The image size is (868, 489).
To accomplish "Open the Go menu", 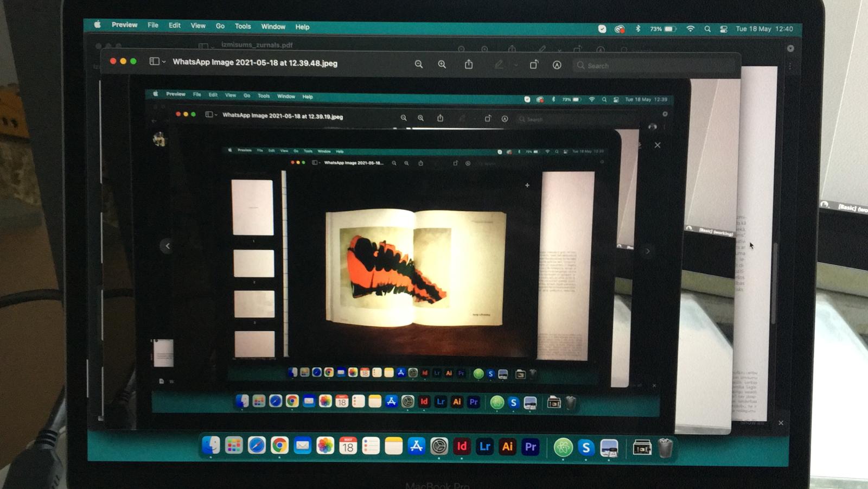I will (x=220, y=26).
